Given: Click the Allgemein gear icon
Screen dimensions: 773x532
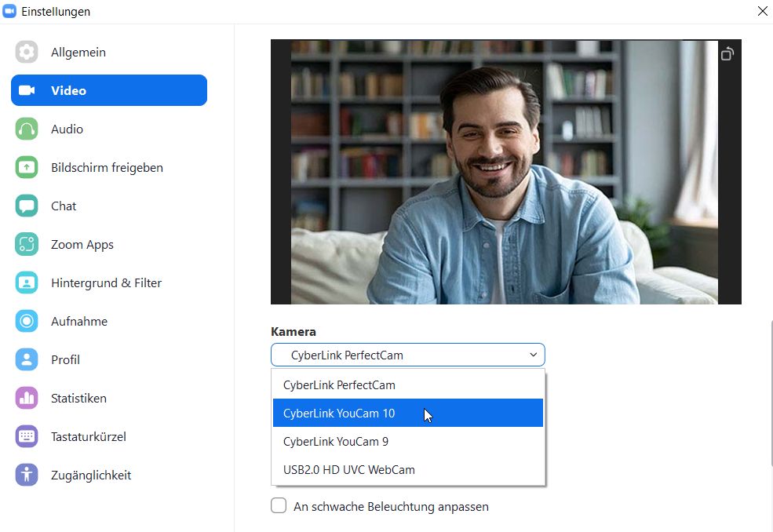Looking at the screenshot, I should (x=27, y=52).
